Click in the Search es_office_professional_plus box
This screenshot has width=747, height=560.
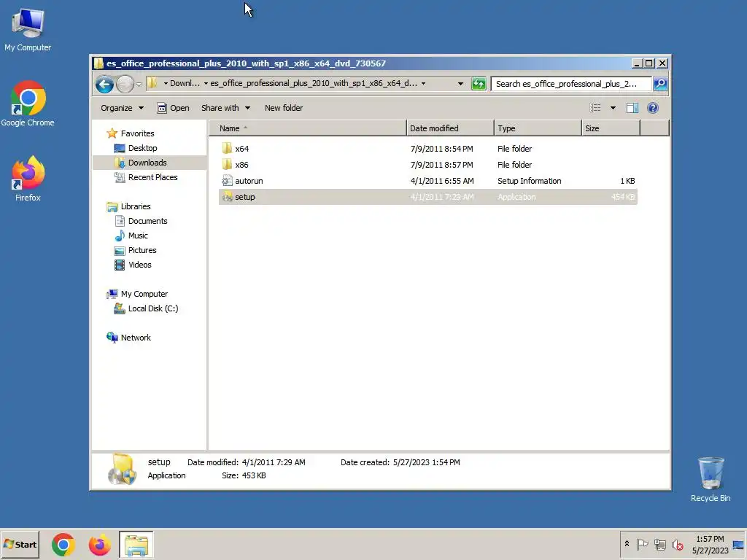point(570,84)
